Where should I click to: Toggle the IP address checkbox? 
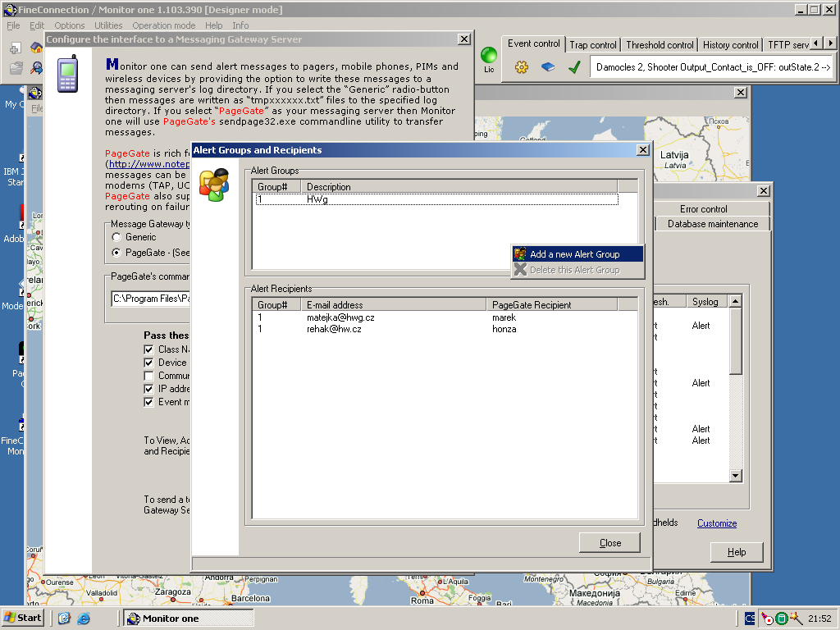point(149,389)
